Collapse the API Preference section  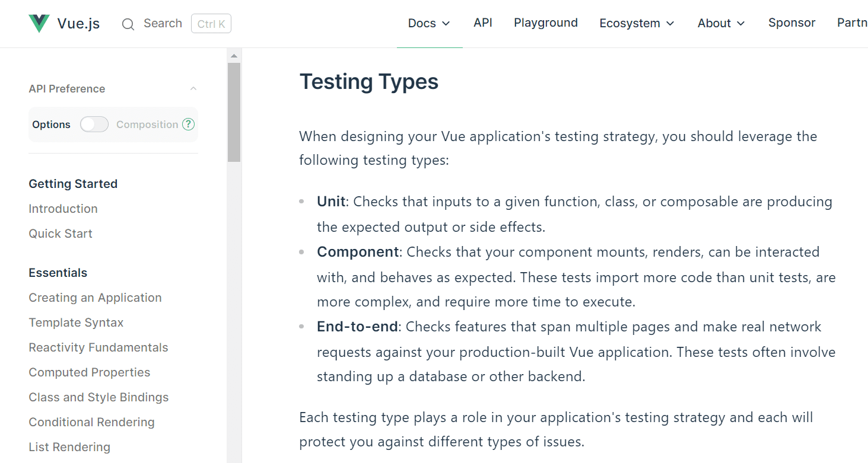(193, 88)
